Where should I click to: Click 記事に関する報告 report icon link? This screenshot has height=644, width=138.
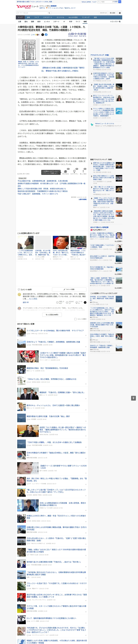click(23, 174)
